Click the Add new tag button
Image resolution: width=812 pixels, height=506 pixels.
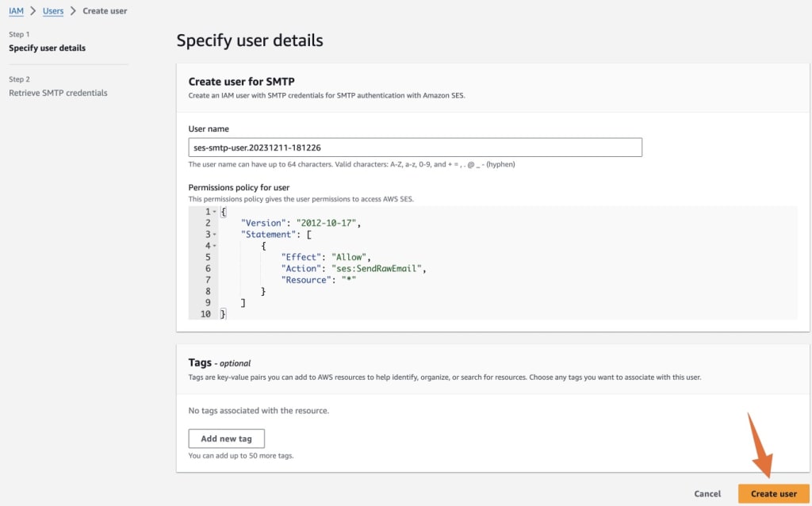click(x=226, y=438)
